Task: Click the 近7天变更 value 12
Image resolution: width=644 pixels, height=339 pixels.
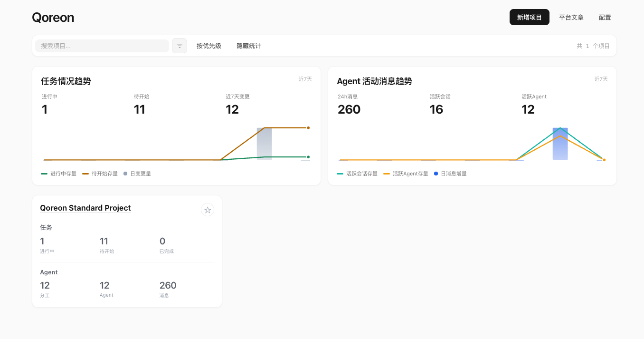Action: point(232,109)
